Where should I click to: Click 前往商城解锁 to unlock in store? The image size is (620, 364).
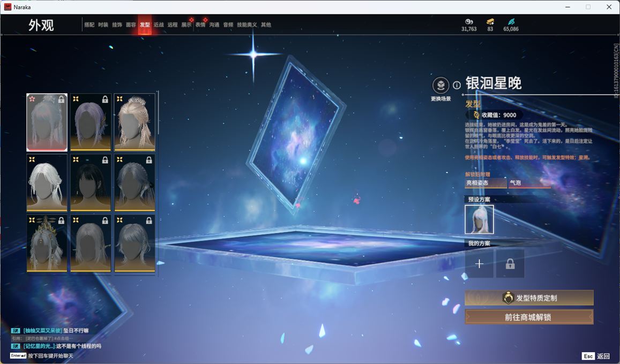tap(528, 317)
